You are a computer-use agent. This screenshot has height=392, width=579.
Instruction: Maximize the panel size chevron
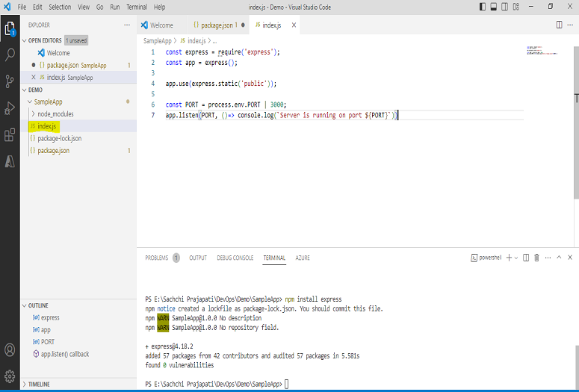559,258
